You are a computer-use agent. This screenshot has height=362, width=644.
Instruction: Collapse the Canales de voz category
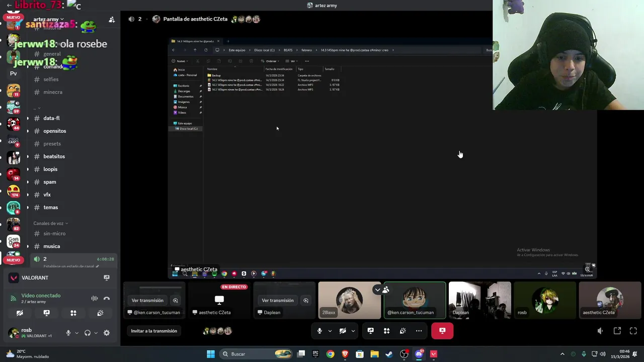pyautogui.click(x=50, y=223)
